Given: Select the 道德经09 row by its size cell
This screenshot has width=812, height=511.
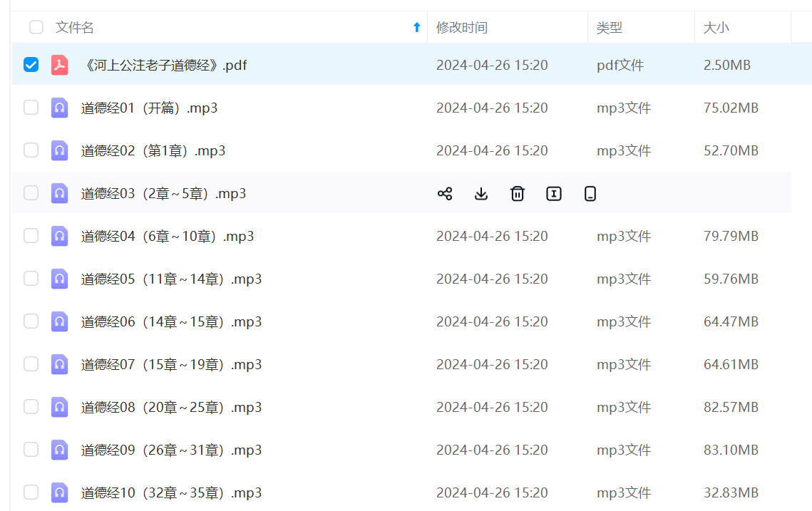Looking at the screenshot, I should tap(731, 450).
